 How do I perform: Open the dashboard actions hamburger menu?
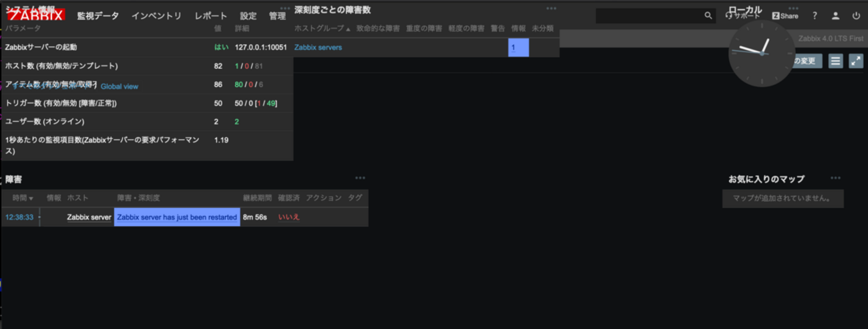pos(835,61)
